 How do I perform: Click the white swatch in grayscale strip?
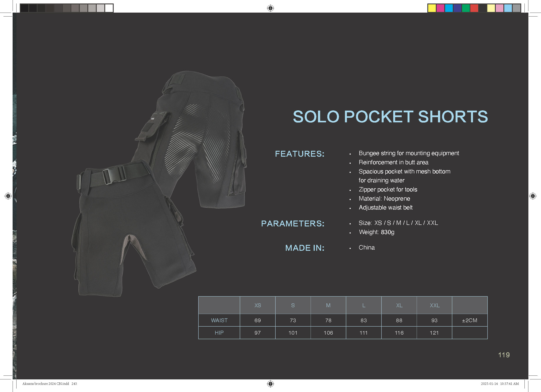tap(109, 8)
